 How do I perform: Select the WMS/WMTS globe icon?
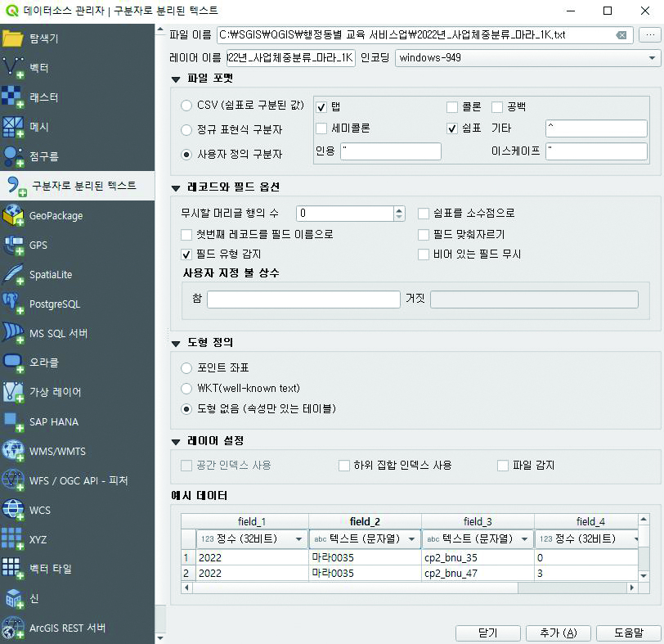[13, 451]
